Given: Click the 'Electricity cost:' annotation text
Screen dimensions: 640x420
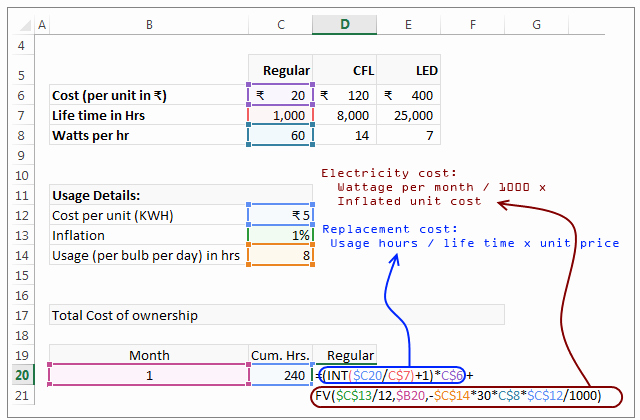Looking at the screenshot, I should tap(389, 173).
